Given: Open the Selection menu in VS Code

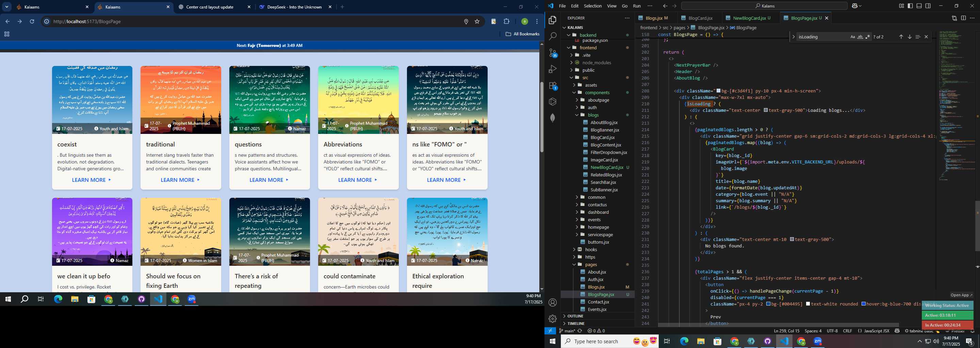Looking at the screenshot, I should 593,6.
